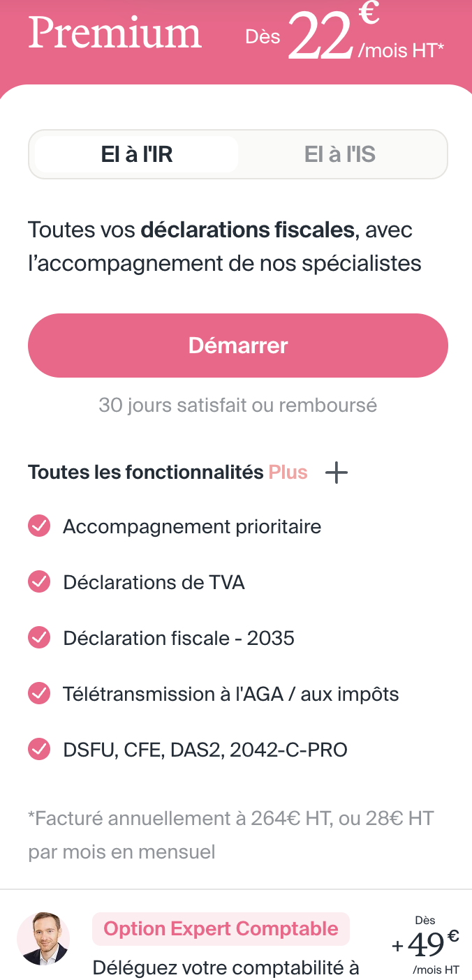This screenshot has height=980, width=472.
Task: Click the Premium plan title
Action: point(115,34)
